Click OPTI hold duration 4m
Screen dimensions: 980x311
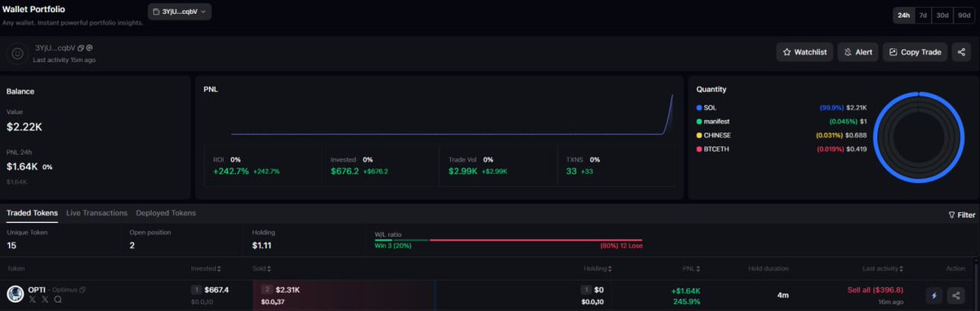point(782,295)
